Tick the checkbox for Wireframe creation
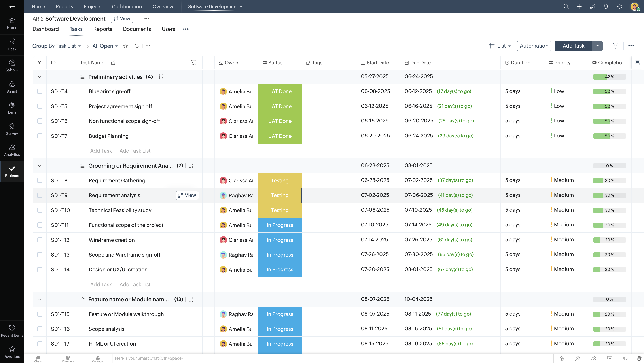 [x=40, y=240]
